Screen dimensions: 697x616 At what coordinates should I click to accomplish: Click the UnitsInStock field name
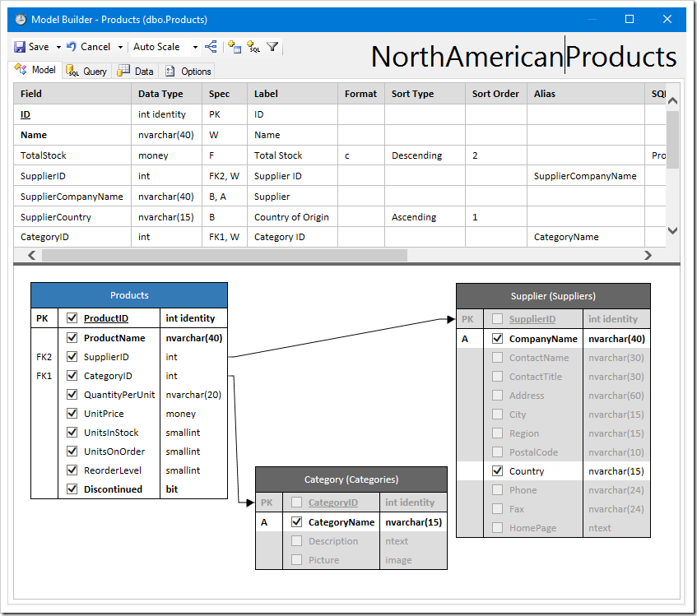click(x=111, y=433)
